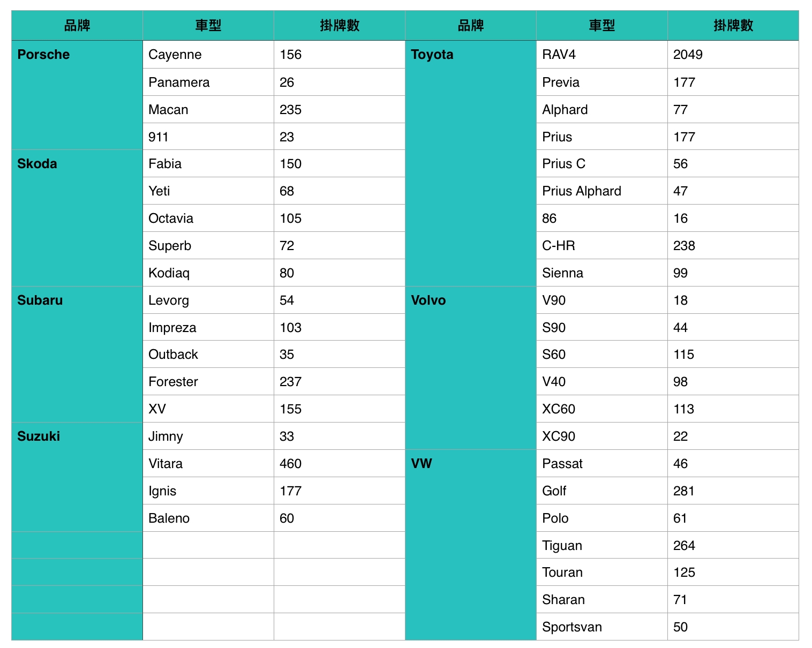Click the Sportsvan model cell
The image size is (812, 648).
602,627
